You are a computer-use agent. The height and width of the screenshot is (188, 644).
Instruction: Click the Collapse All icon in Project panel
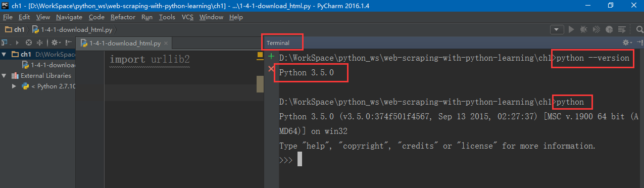[x=39, y=43]
